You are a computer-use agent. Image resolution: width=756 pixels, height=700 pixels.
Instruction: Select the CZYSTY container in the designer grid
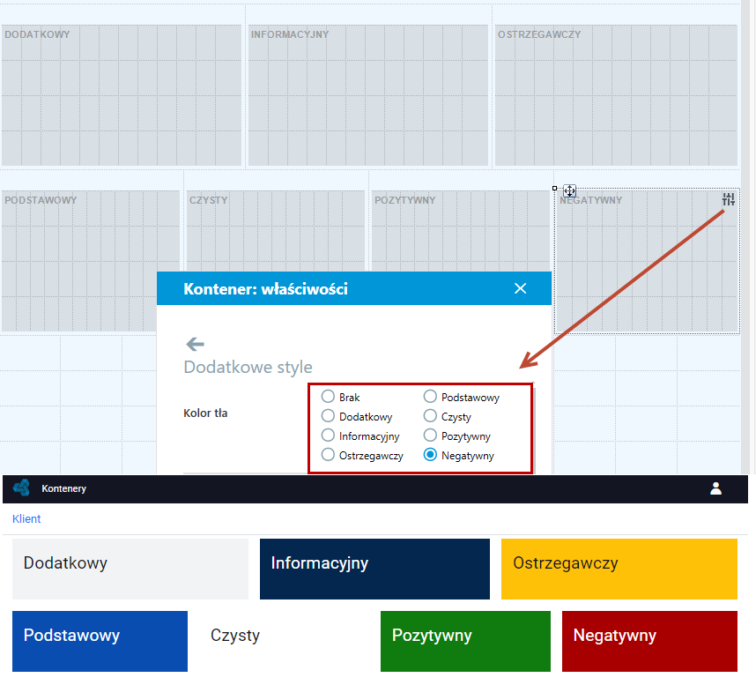click(275, 231)
